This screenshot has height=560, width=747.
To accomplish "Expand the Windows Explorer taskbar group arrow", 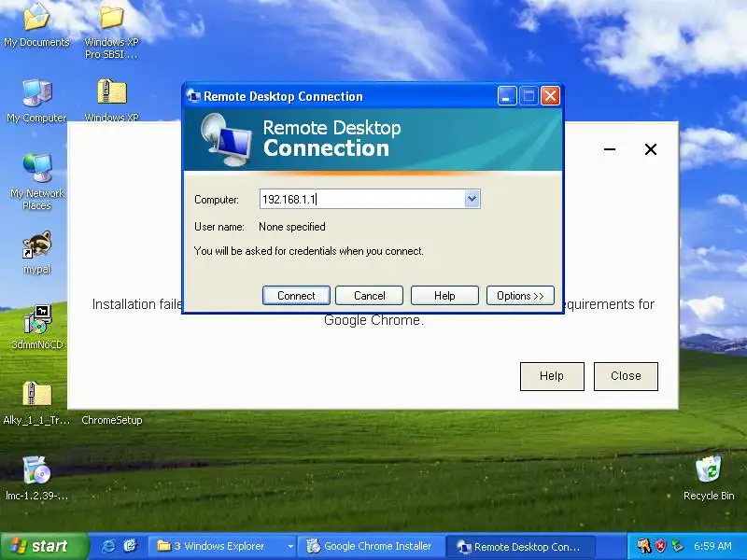I will coord(290,546).
